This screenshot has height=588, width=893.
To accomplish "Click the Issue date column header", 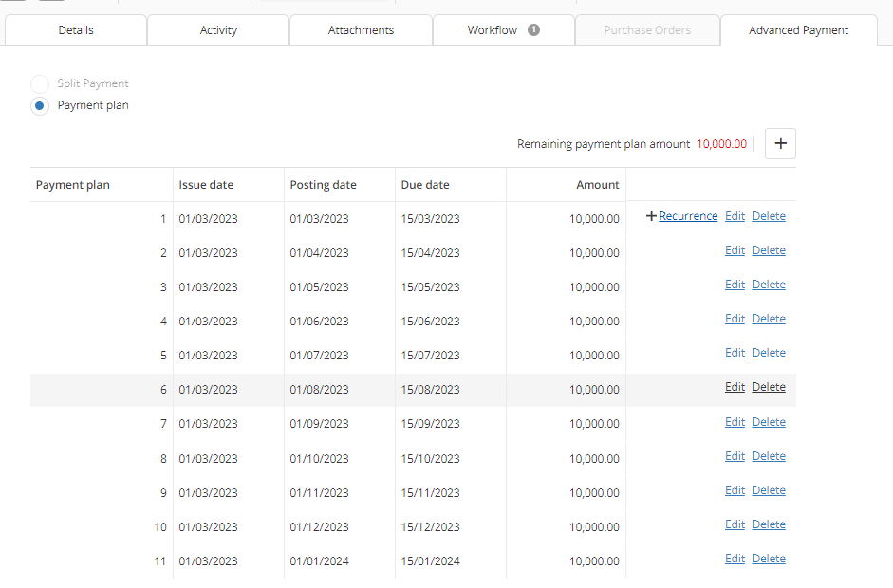I will (206, 185).
